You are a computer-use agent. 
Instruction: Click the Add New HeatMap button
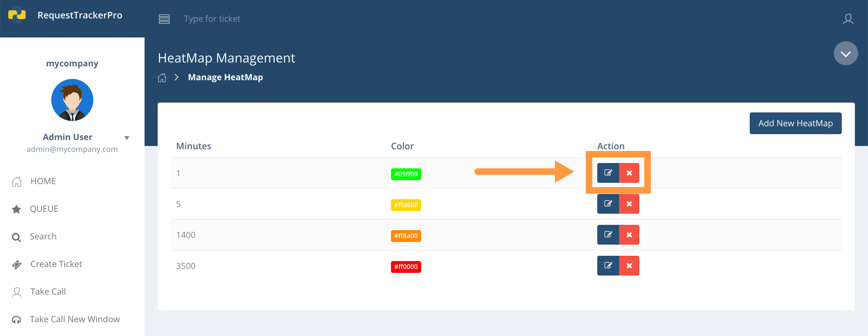795,123
